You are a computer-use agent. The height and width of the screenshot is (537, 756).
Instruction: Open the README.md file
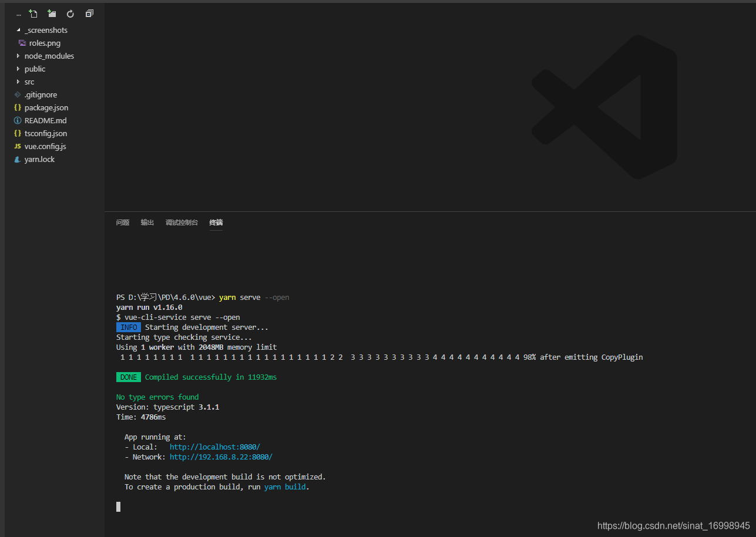pos(46,120)
